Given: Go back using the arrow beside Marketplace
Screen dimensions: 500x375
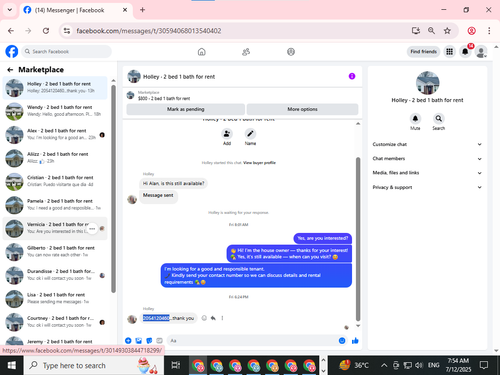Looking at the screenshot, I should click(x=10, y=70).
